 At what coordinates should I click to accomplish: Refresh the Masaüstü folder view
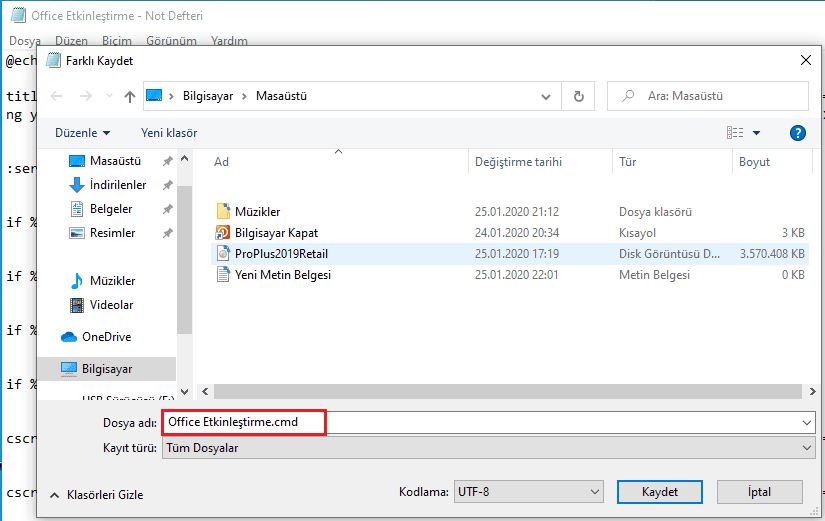[x=578, y=96]
